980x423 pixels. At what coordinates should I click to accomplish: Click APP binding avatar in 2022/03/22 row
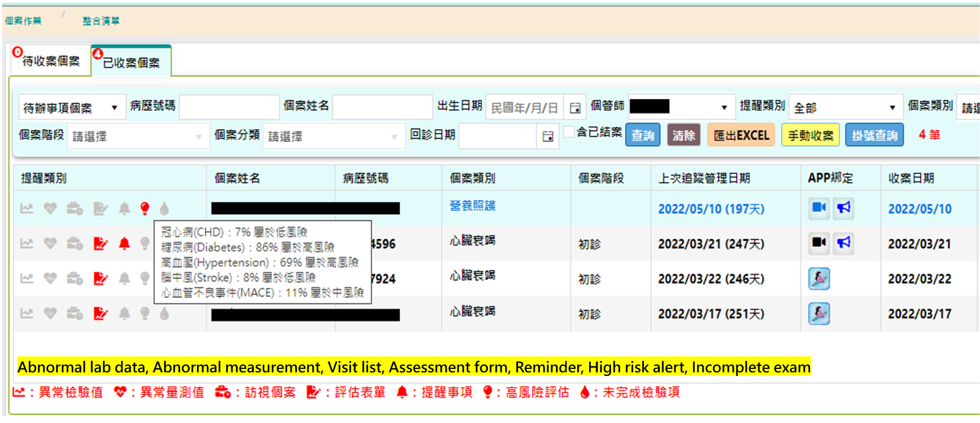coord(819,279)
